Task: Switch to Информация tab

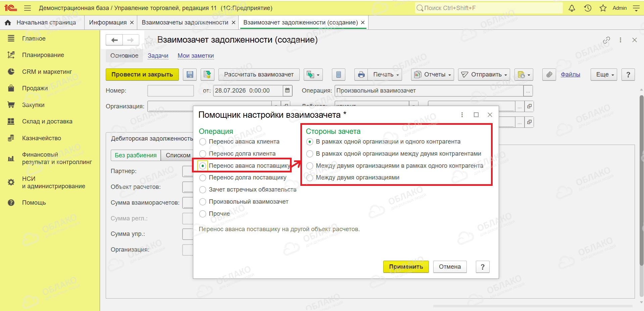Action: 108,22
